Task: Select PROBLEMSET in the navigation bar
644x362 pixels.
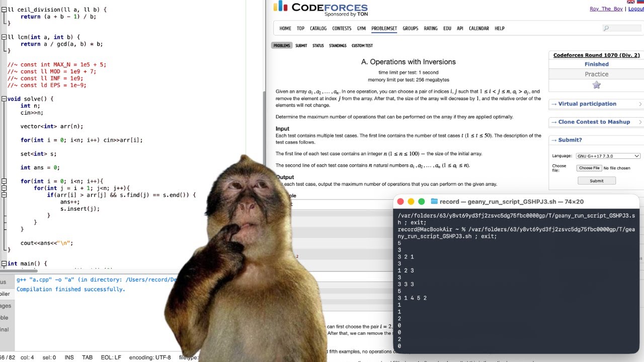Action: [x=384, y=29]
